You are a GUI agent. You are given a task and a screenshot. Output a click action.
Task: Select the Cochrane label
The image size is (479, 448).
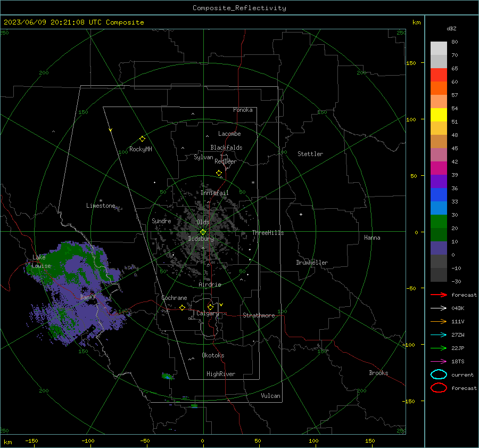174,298
